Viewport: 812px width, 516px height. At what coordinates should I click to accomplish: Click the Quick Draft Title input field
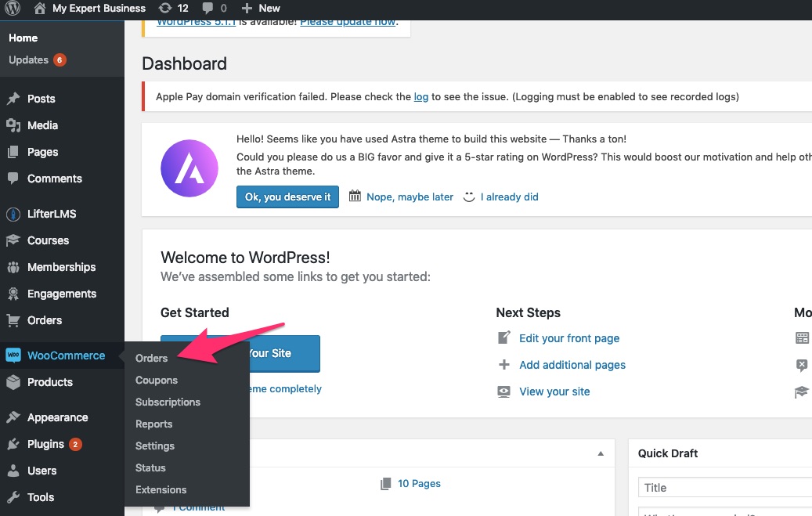pos(725,488)
